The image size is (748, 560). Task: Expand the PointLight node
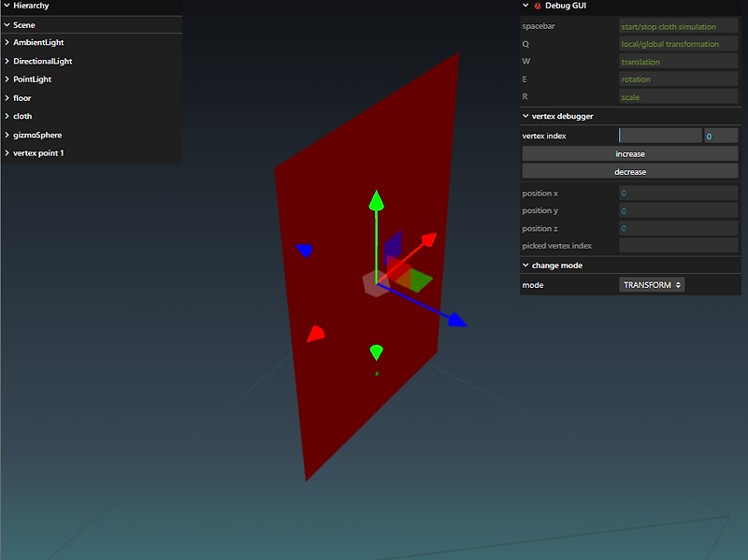point(6,79)
